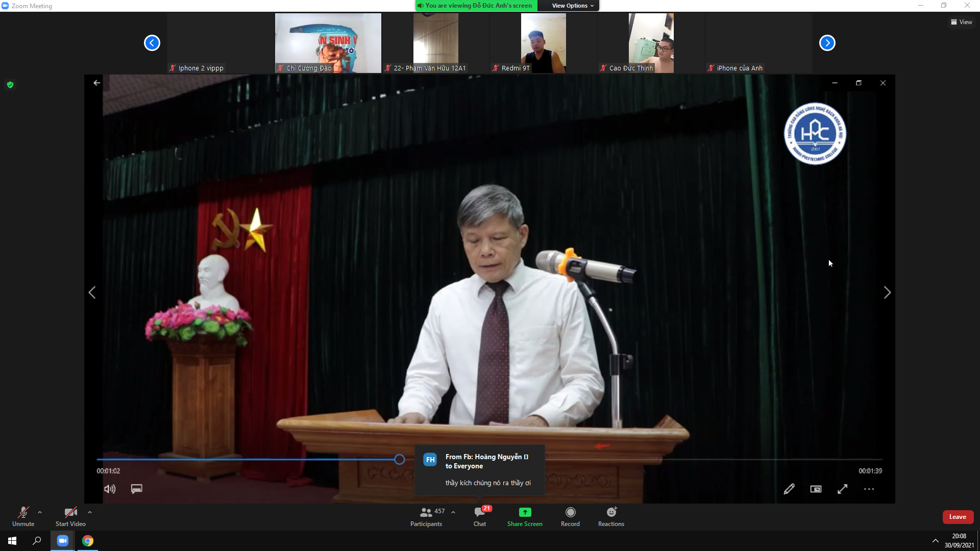Expand video to fullscreen
The width and height of the screenshot is (980, 551).
843,489
